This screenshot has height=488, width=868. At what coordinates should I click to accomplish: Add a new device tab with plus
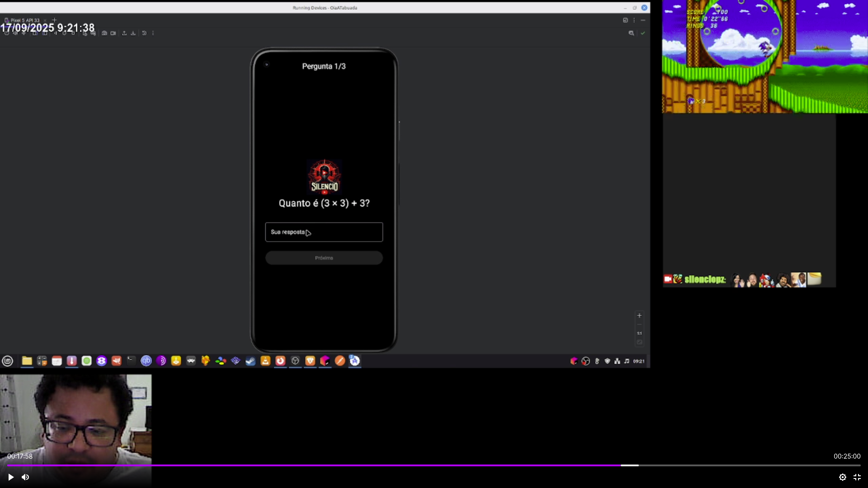click(54, 20)
